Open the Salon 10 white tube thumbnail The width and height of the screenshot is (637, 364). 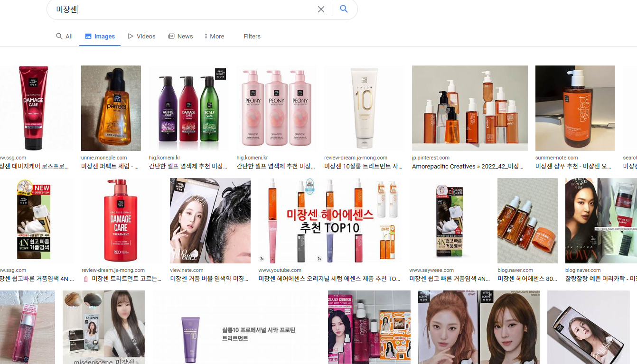(x=364, y=108)
